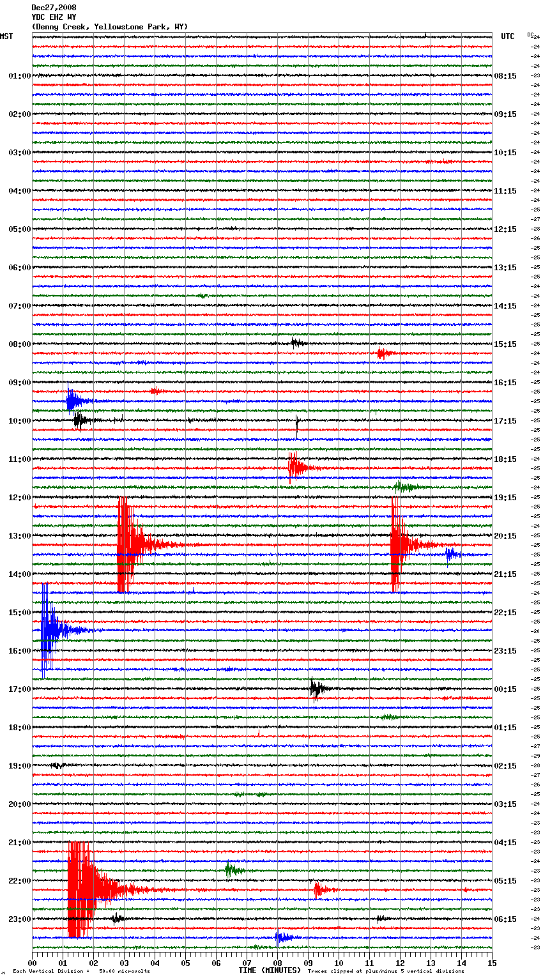Click the 04:15 UTC time label
The height and width of the screenshot is (980, 543).
click(505, 843)
